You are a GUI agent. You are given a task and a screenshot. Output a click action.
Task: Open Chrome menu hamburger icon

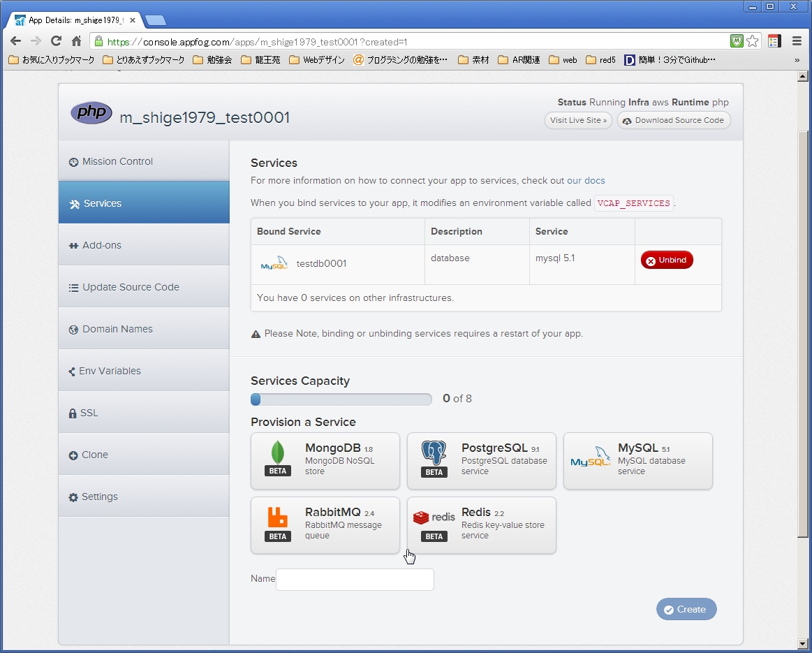point(797,41)
